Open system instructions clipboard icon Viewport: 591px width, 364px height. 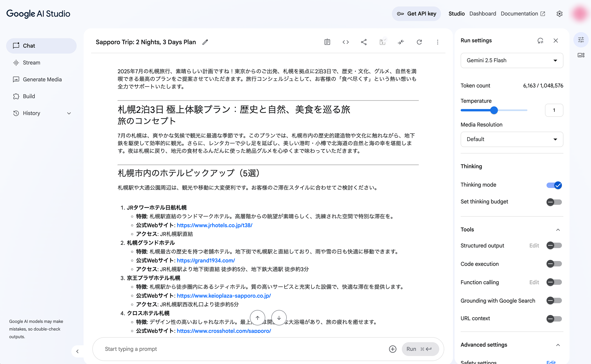327,42
